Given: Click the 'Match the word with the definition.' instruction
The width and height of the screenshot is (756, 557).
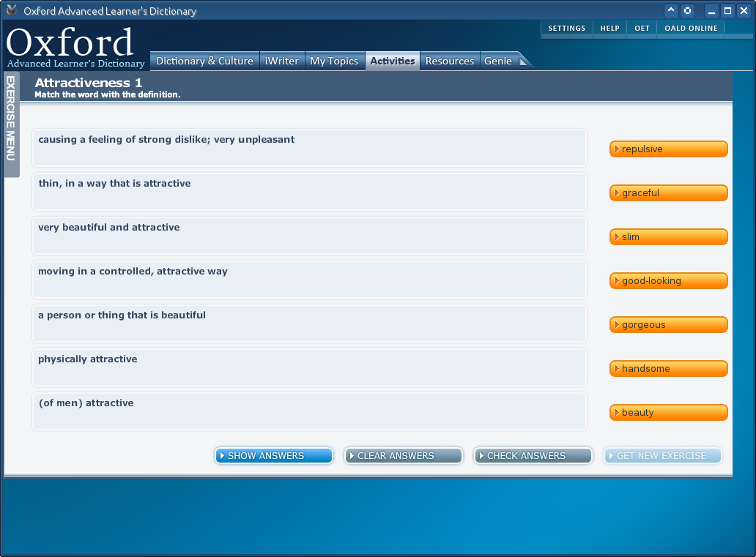Looking at the screenshot, I should click(x=108, y=95).
